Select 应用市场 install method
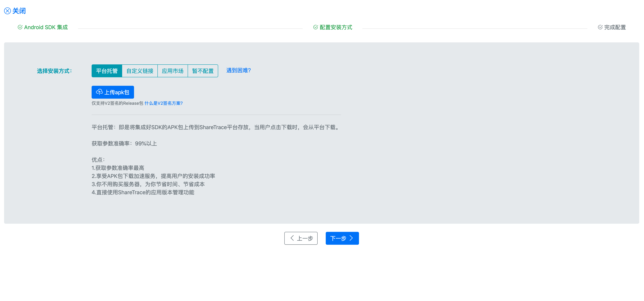 click(x=173, y=71)
